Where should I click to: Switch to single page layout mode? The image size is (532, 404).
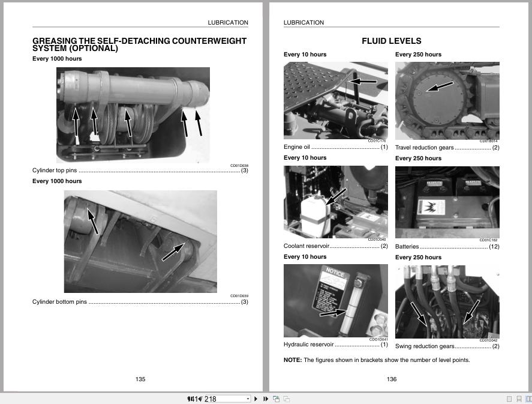tap(508, 398)
